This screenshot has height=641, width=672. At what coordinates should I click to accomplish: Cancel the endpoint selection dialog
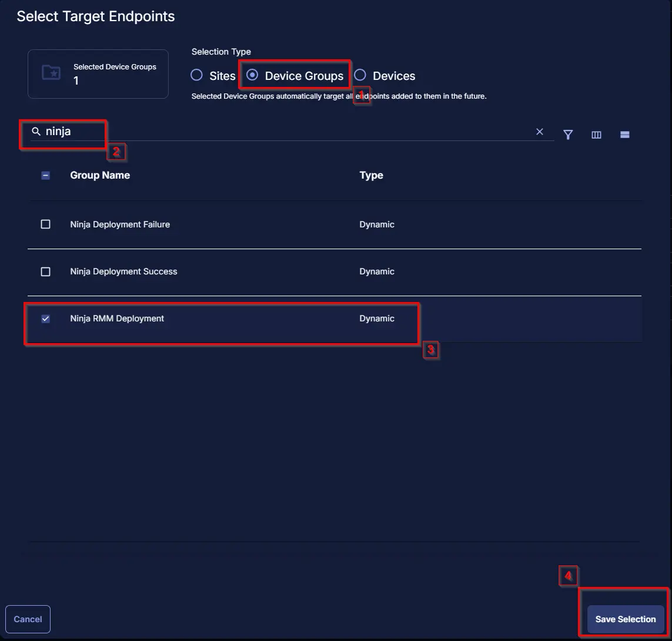click(x=28, y=619)
